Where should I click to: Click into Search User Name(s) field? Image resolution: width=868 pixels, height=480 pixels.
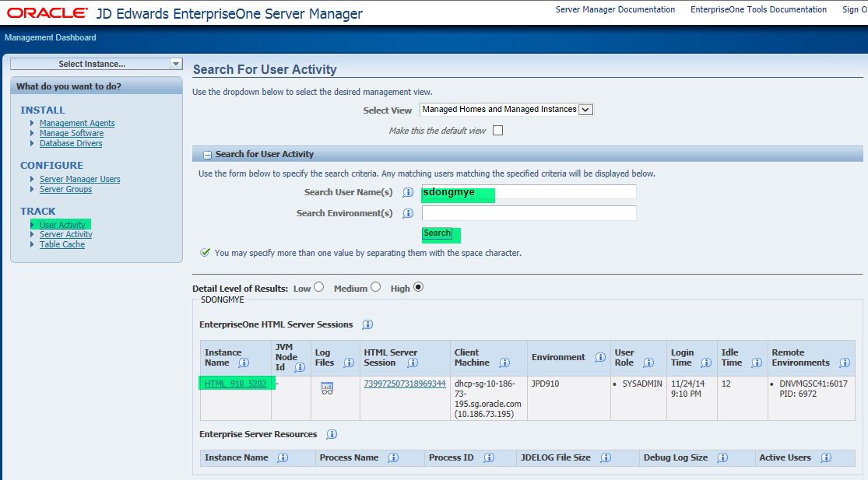click(529, 192)
